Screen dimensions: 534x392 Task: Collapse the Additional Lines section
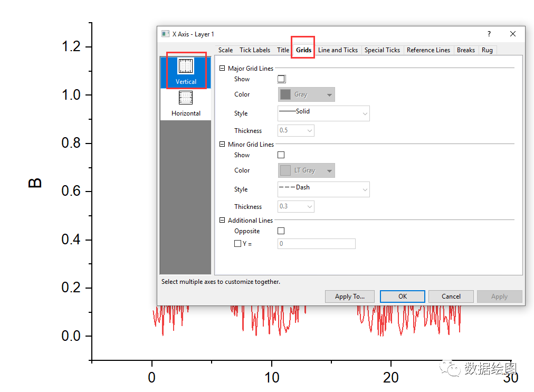[x=222, y=220]
